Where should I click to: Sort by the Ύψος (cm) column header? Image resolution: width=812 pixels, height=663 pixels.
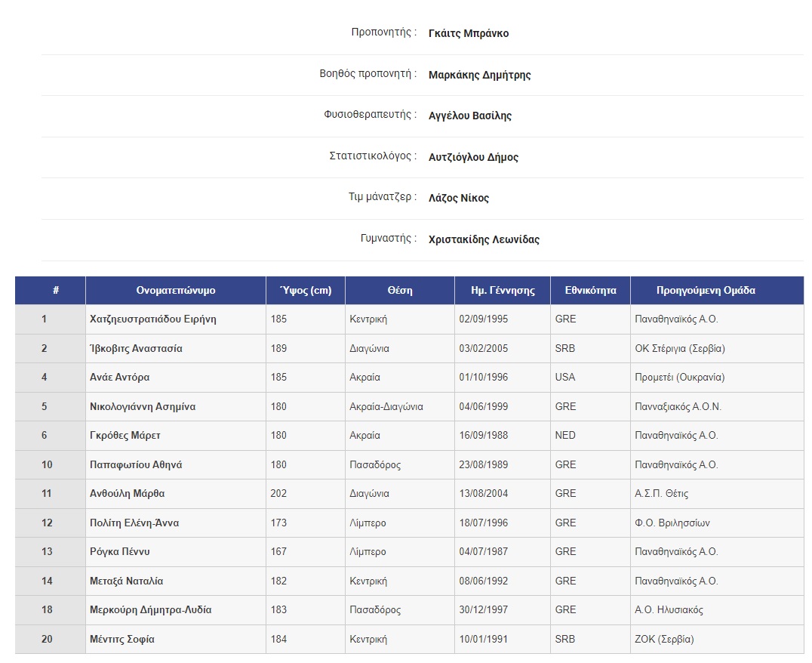pos(305,290)
